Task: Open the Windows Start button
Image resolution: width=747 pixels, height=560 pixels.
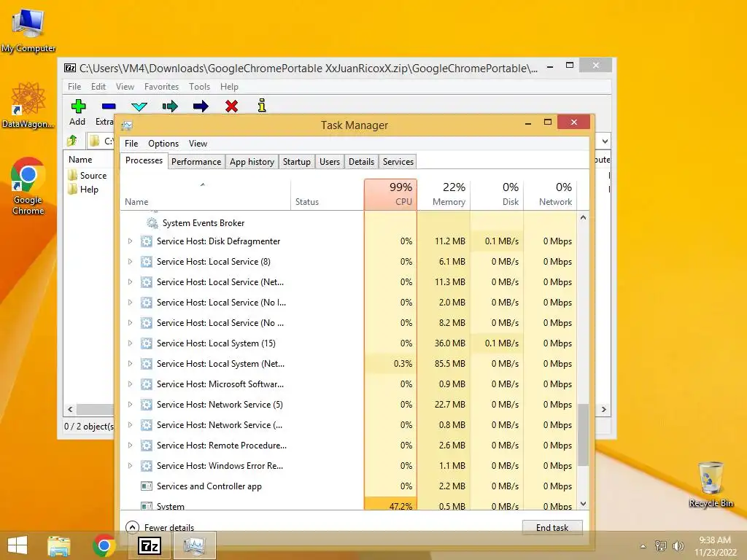Action: [x=18, y=545]
